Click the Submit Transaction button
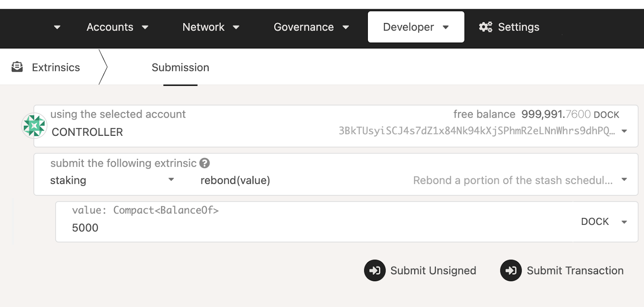Viewport: 644px width, 307px height. click(x=562, y=270)
